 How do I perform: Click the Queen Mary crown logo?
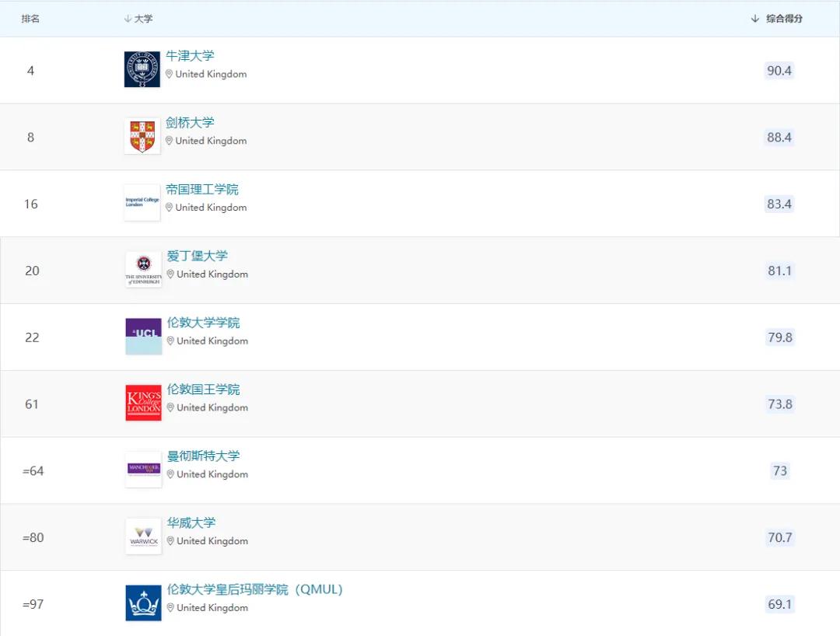(x=144, y=603)
